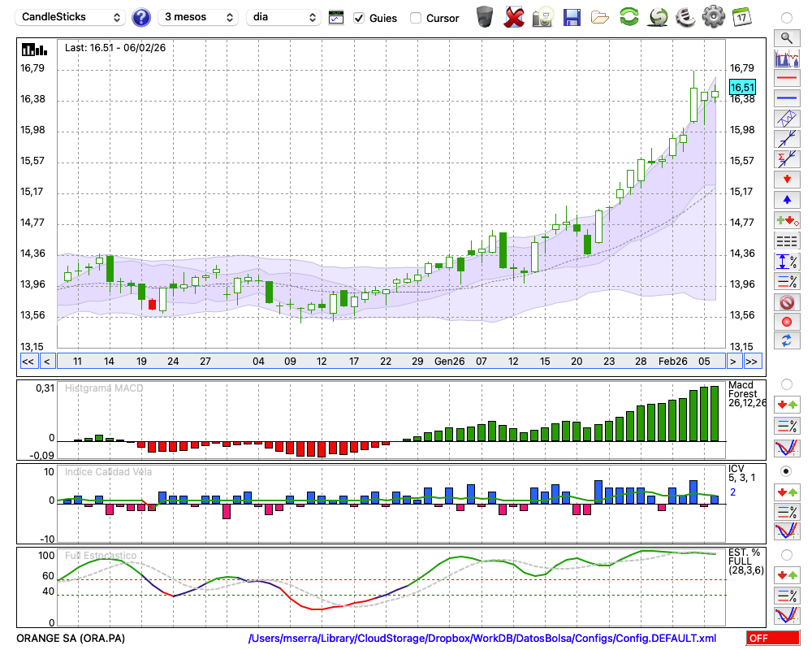Click the blue help question mark icon
This screenshot has width=812, height=650.
tap(141, 17)
